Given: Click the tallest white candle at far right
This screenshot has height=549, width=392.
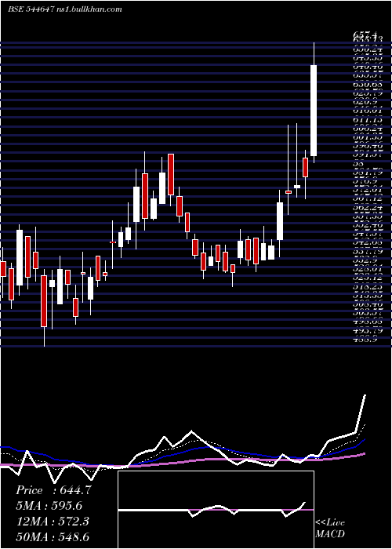Looking at the screenshot, I should [314, 111].
